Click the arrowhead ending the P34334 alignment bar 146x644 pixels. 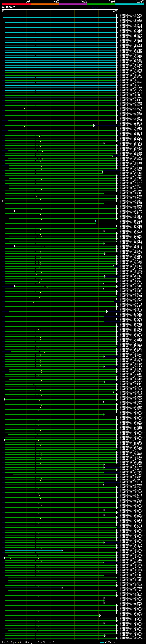[103, 203]
